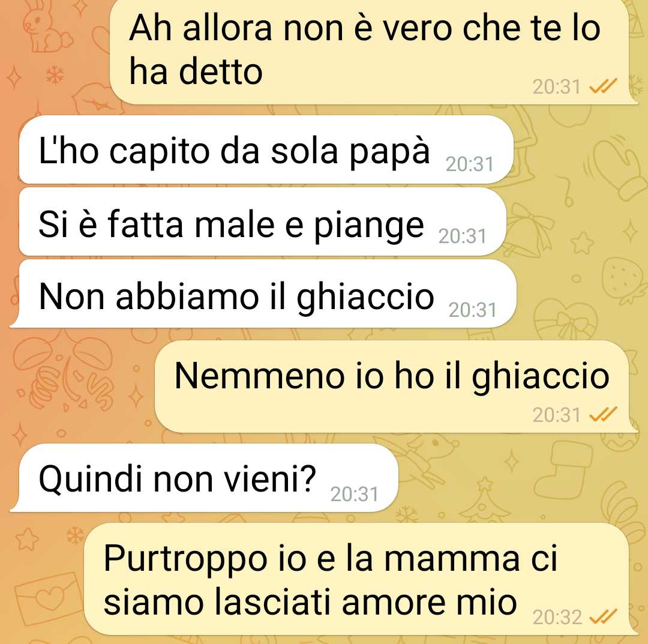The image size is (648, 644).
Task: Tap the double check marks on 'Ah allora' message
Action: click(603, 86)
